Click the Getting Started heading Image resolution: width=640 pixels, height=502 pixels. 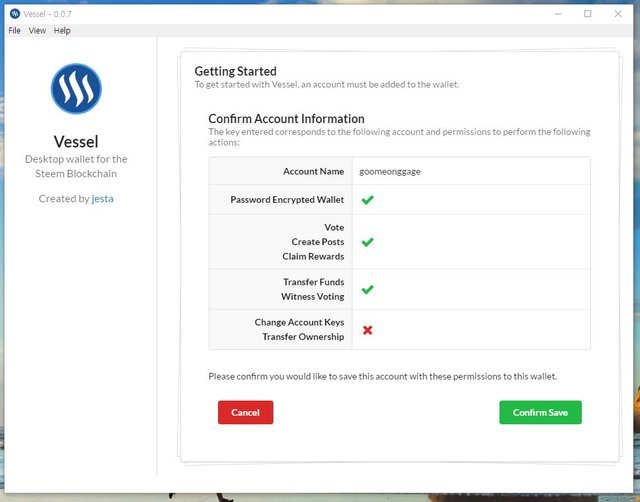[236, 71]
